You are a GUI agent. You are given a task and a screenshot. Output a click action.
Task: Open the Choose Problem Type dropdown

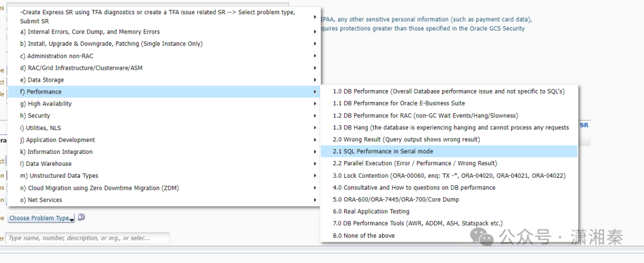tap(41, 218)
